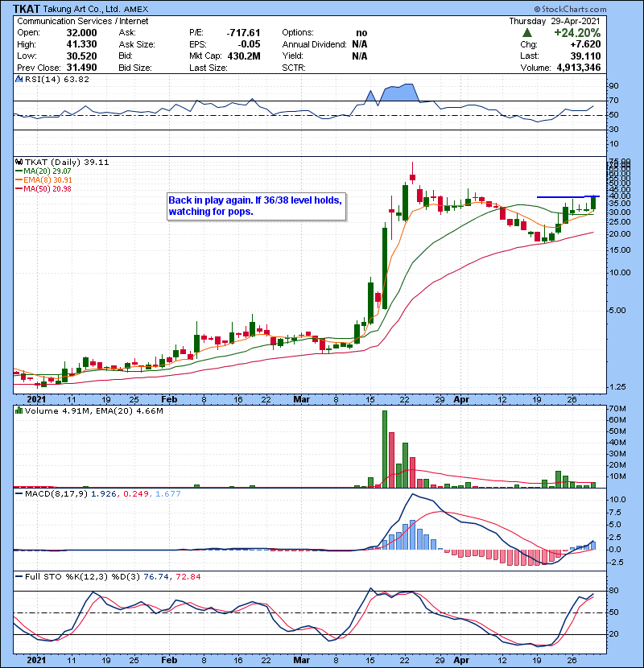The height and width of the screenshot is (668, 644).
Task: Click the 70M volume axis label
Action: tap(617, 409)
